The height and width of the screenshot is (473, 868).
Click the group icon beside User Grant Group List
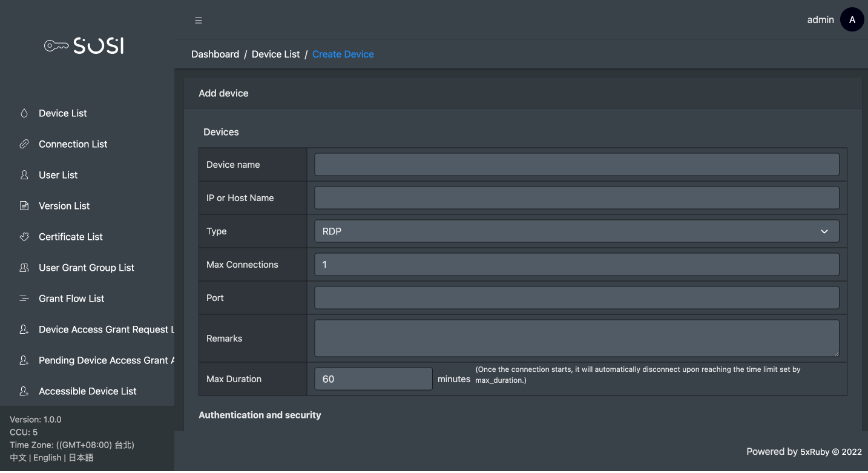pyautogui.click(x=24, y=268)
